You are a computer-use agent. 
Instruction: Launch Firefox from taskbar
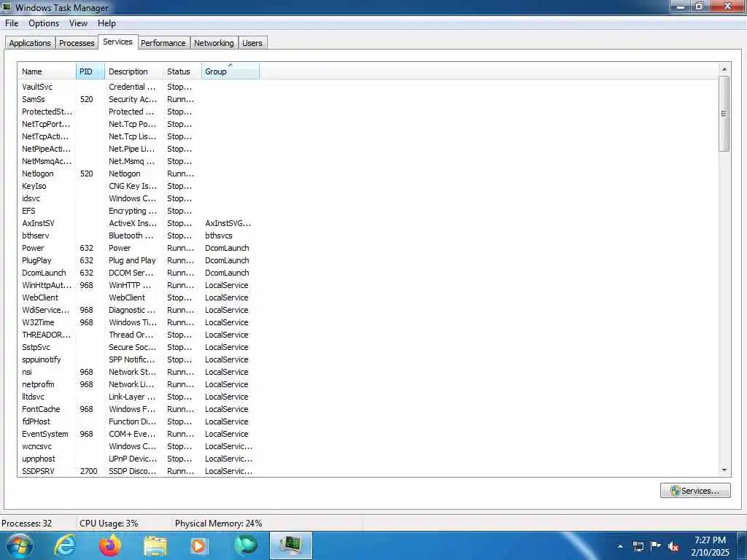point(110,545)
